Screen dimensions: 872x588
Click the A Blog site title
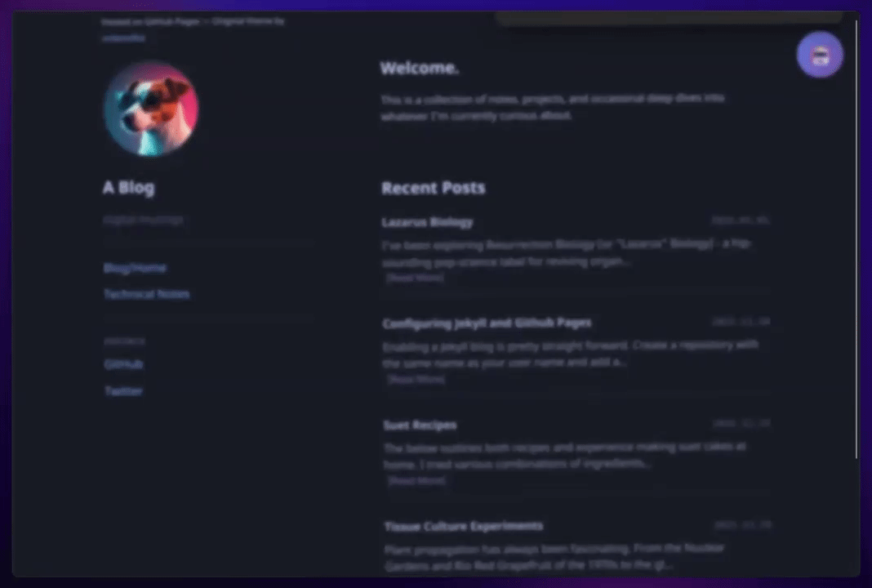[128, 188]
